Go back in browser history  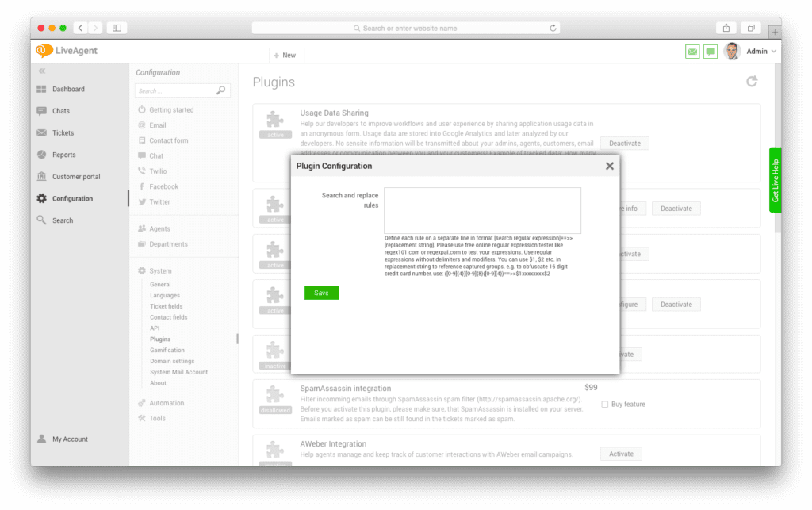[80, 28]
